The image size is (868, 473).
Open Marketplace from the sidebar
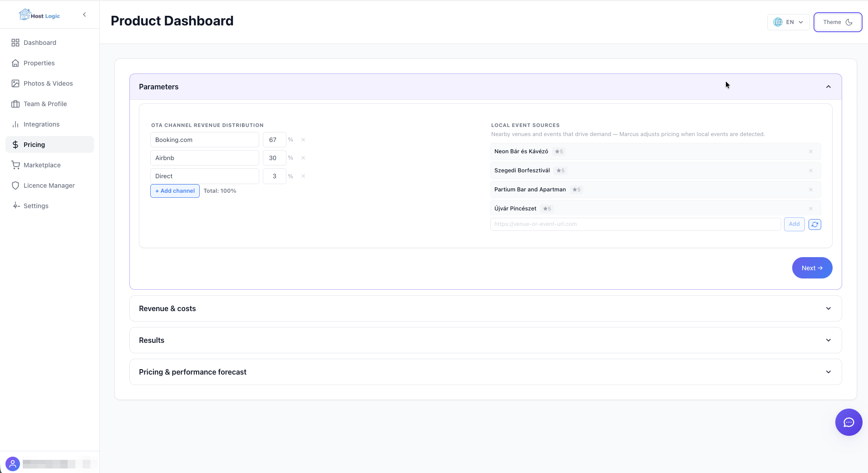[49, 165]
